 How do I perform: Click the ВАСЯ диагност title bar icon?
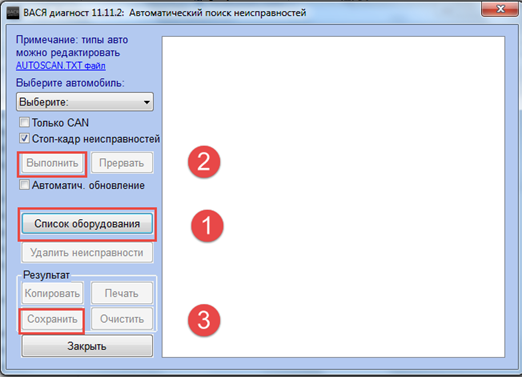coord(13,13)
